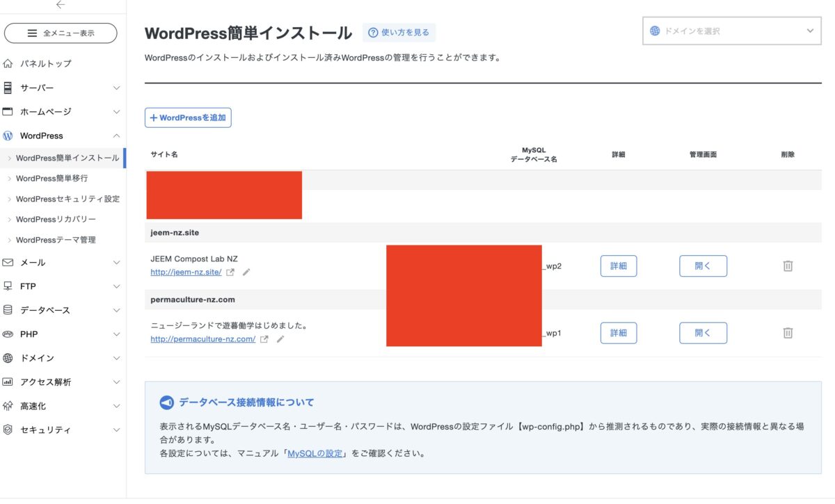
Task: Click the MySQL データベース名 column header
Action: (534, 154)
